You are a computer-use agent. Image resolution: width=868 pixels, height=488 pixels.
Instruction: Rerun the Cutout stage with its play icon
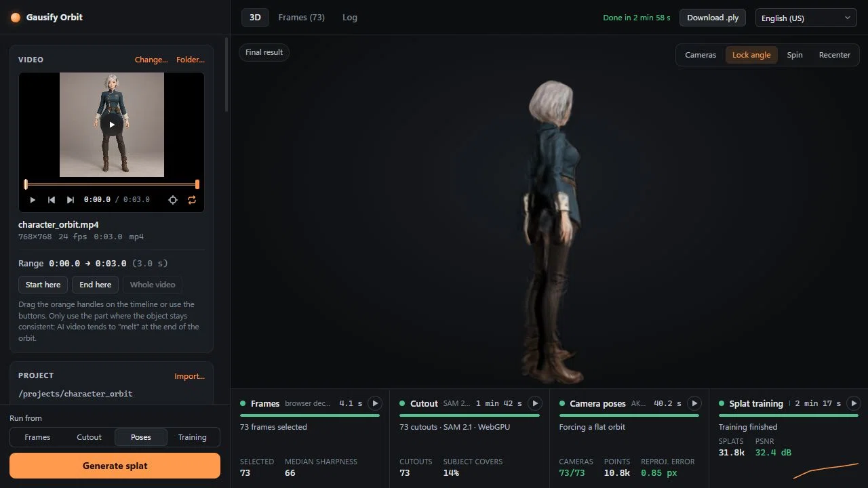(x=535, y=403)
